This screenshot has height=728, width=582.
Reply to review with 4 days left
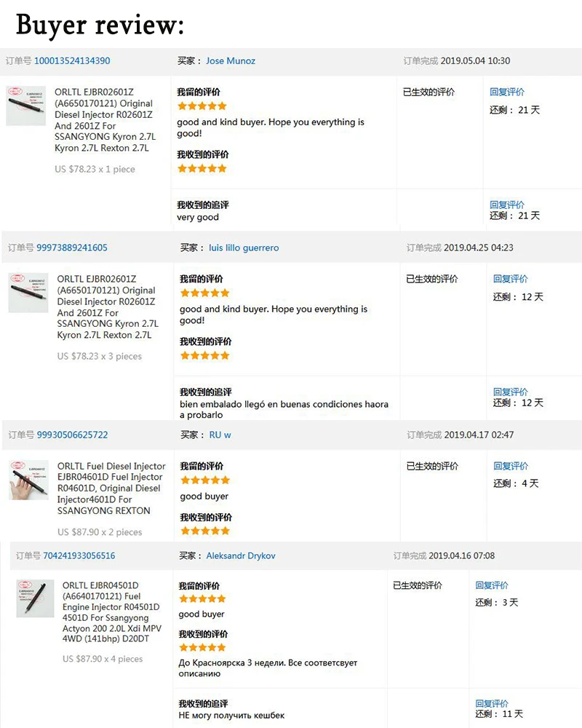[511, 466]
